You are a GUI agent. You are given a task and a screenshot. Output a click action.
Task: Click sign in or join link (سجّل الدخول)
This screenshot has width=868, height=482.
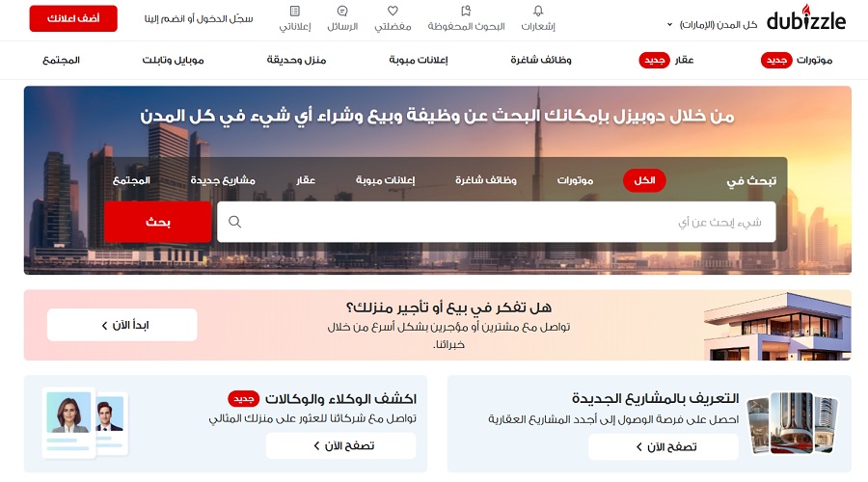[x=199, y=19]
